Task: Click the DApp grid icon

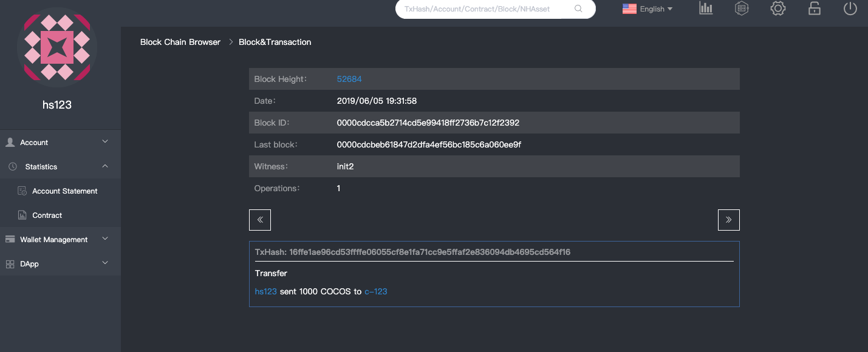Action: (x=10, y=264)
